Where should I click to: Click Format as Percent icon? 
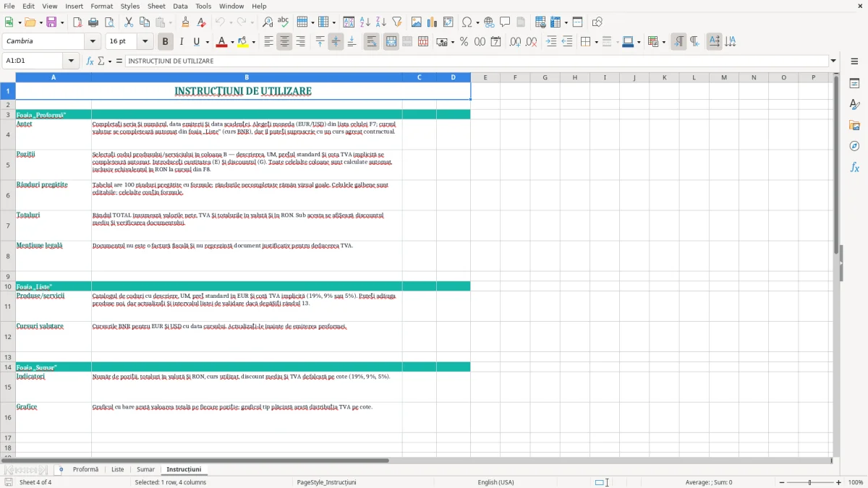pyautogui.click(x=464, y=42)
